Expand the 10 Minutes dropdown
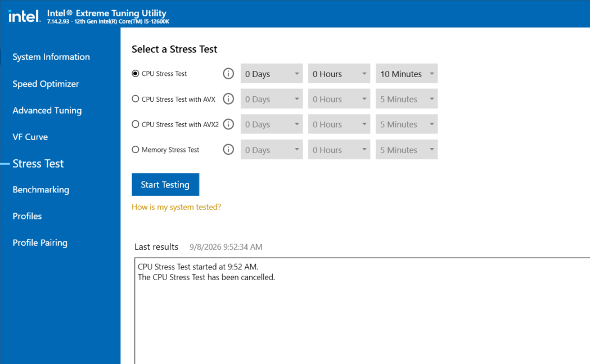The width and height of the screenshot is (590, 364). coord(407,73)
